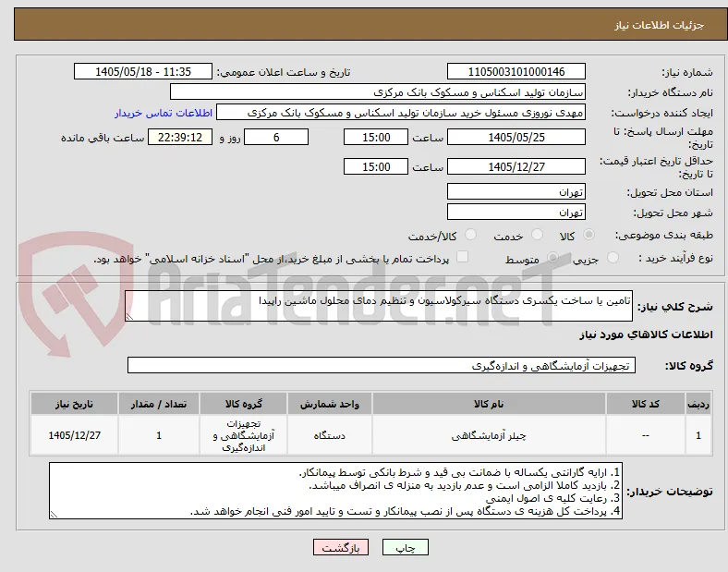Click table group cell تجهیزات آزمایشگاهی و اندازه‌گیری
The height and width of the screenshot is (572, 728).
click(244, 435)
